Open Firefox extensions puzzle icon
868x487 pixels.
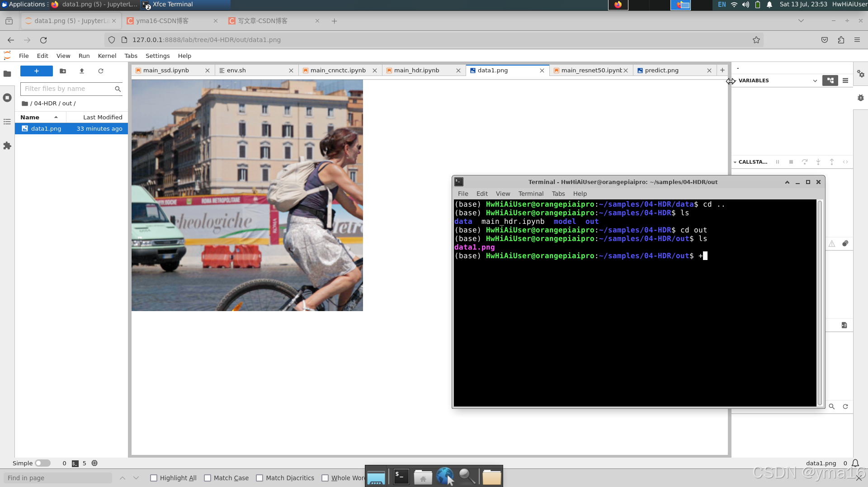(841, 40)
